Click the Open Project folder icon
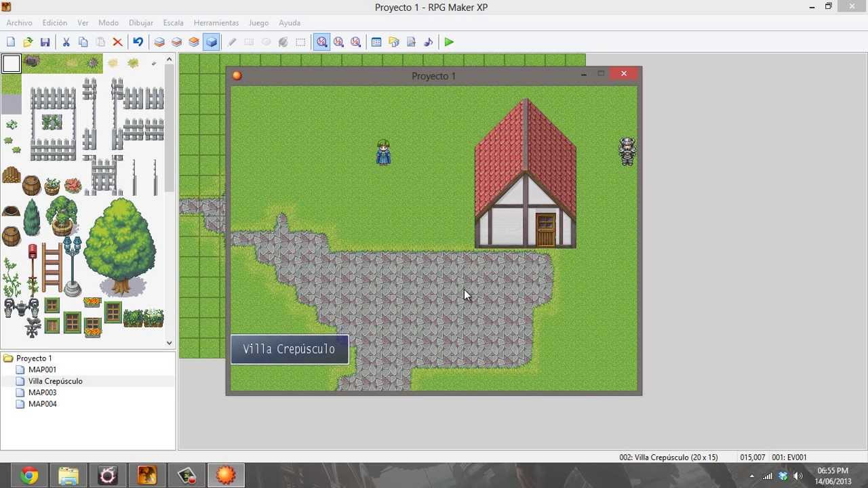The height and width of the screenshot is (488, 868). (x=28, y=42)
